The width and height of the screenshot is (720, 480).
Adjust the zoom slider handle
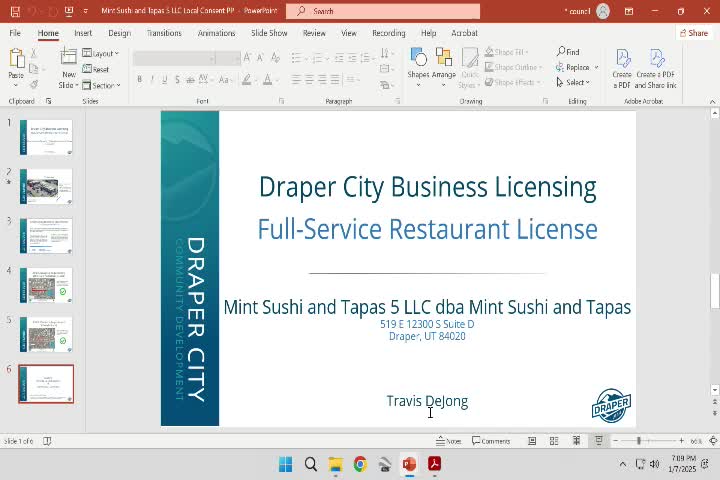(x=639, y=441)
